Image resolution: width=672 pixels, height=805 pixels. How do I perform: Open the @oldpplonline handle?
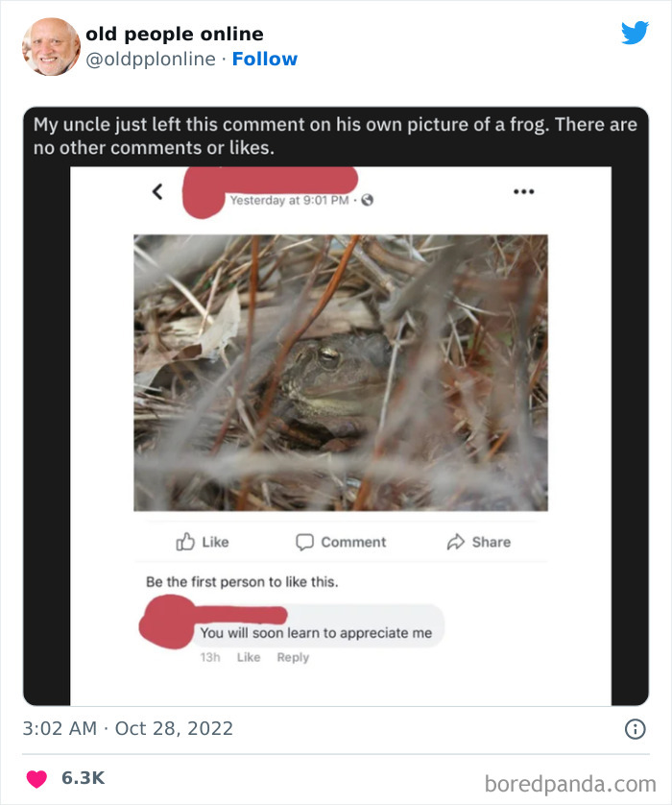click(x=150, y=59)
